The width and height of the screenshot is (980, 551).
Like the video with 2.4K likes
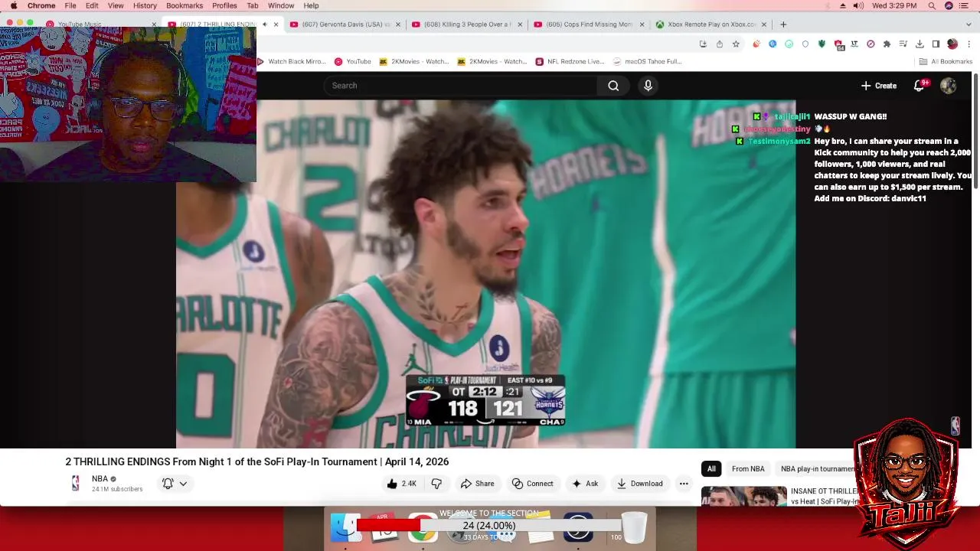click(x=402, y=484)
